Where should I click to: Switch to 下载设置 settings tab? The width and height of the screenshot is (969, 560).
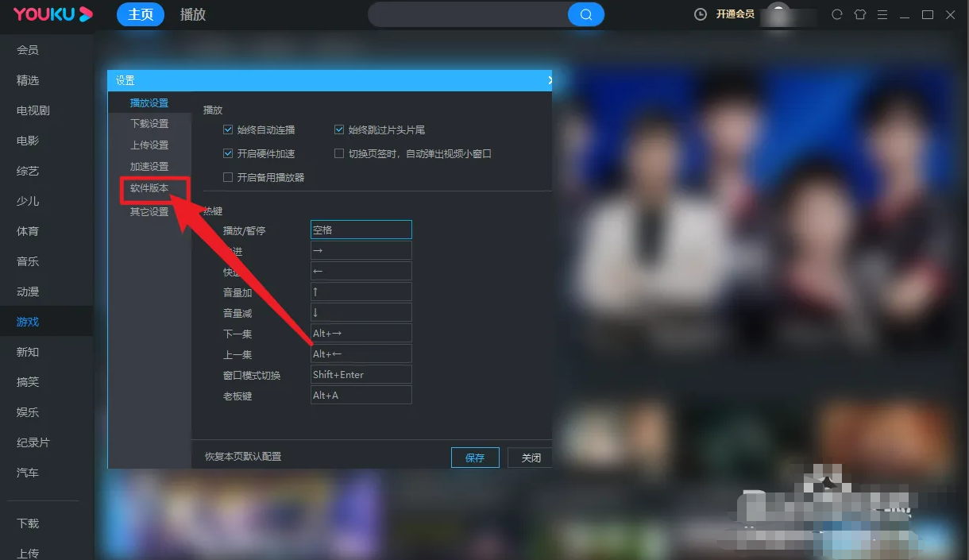tap(149, 124)
